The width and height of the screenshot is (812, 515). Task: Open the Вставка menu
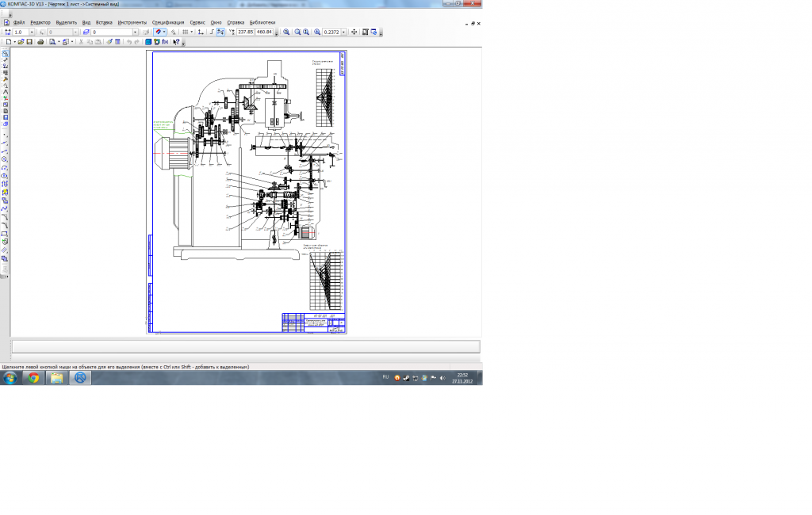click(104, 22)
